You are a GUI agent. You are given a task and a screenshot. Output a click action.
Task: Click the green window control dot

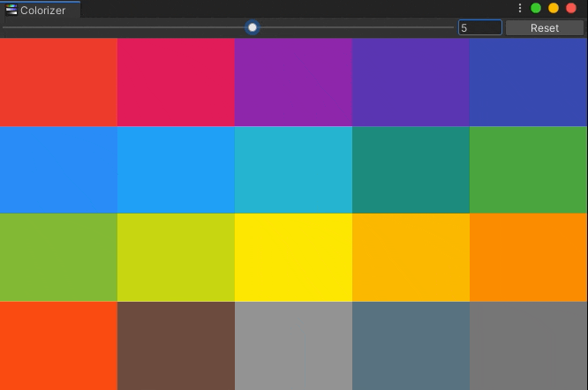tap(536, 8)
